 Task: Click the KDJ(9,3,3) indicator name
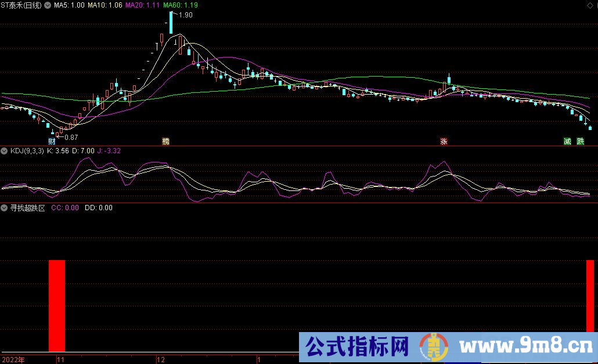pyautogui.click(x=27, y=151)
